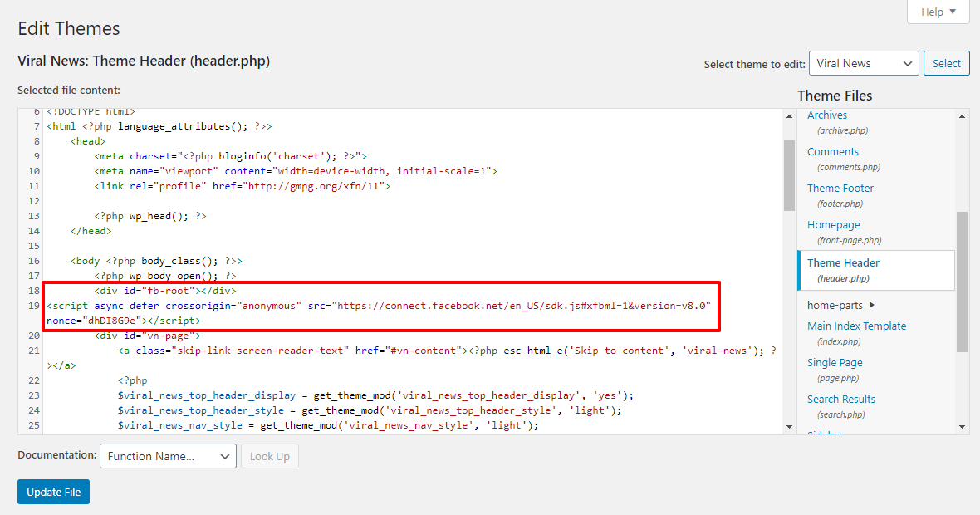Click the Look Up button
The height and width of the screenshot is (515, 980).
(x=269, y=456)
